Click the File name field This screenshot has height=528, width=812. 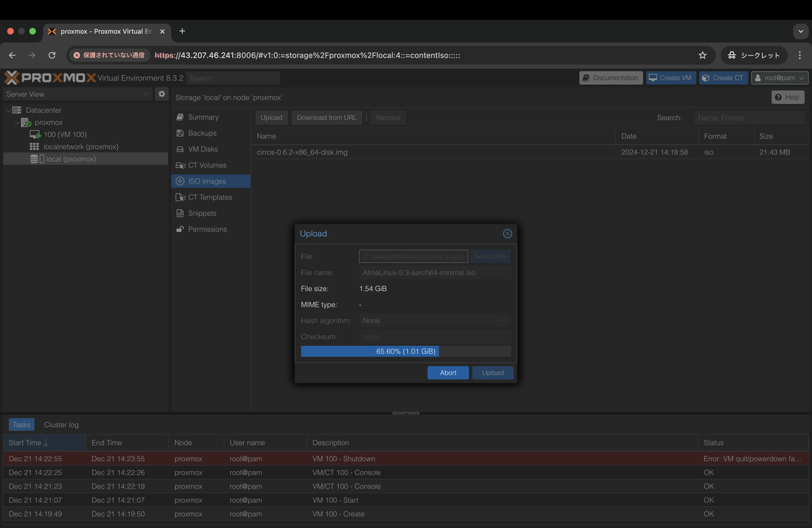tap(434, 273)
